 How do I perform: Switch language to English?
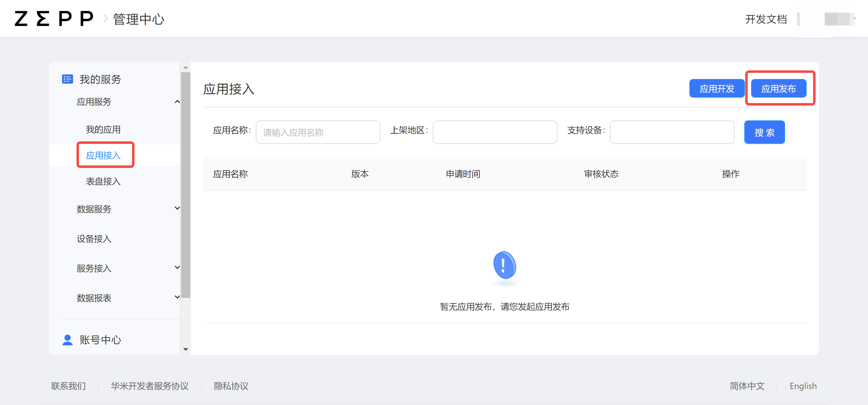(x=803, y=386)
